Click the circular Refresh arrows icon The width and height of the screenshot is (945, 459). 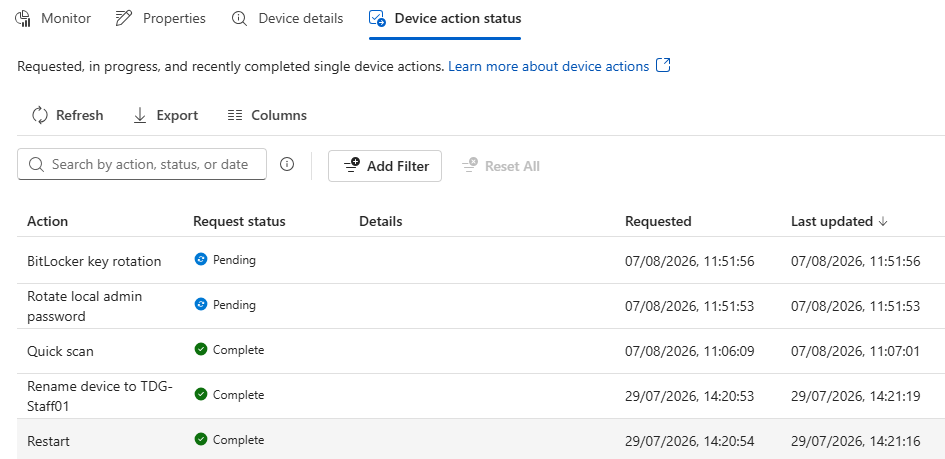point(40,115)
